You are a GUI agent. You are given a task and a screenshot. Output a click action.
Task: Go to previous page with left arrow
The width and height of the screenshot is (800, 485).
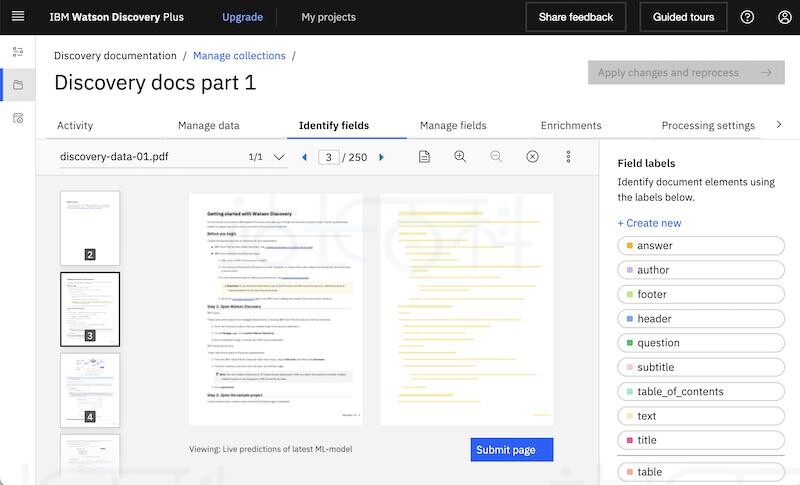pos(305,157)
